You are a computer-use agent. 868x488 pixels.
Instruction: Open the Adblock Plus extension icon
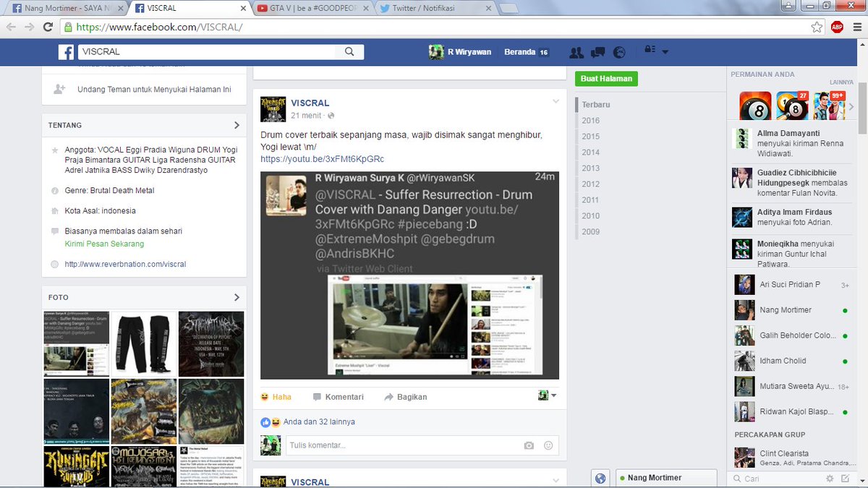click(x=837, y=27)
